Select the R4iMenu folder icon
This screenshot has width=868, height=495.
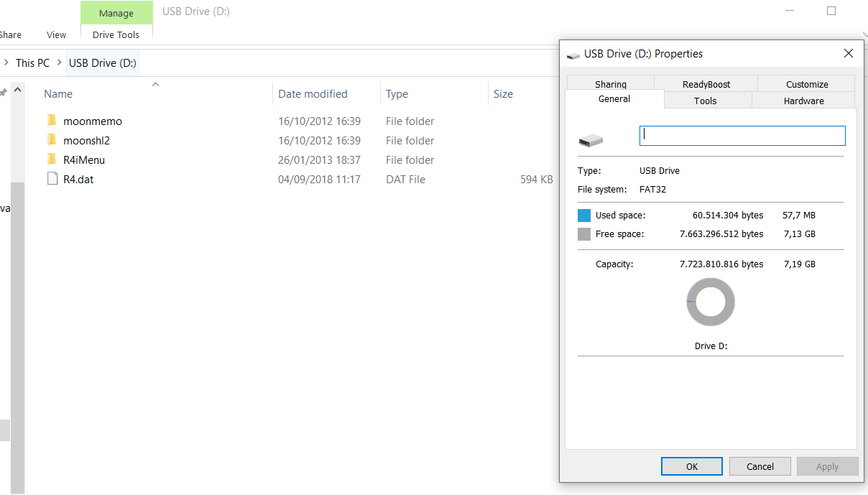pos(52,159)
